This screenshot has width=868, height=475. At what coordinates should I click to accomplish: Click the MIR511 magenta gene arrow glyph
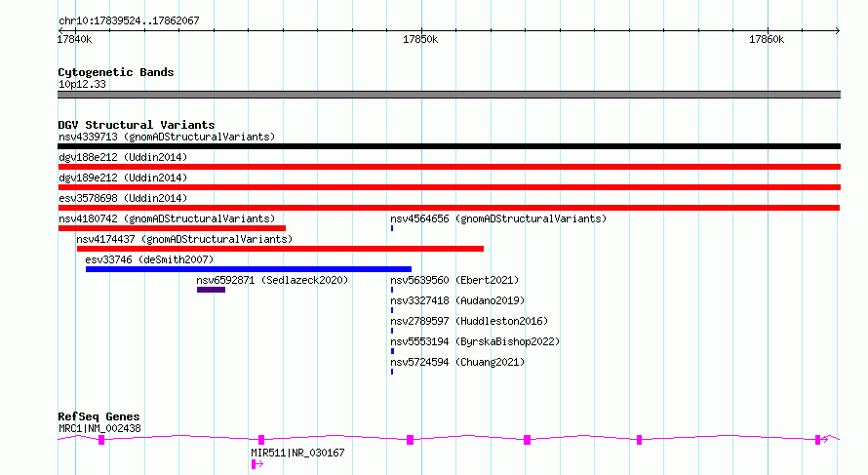256,464
